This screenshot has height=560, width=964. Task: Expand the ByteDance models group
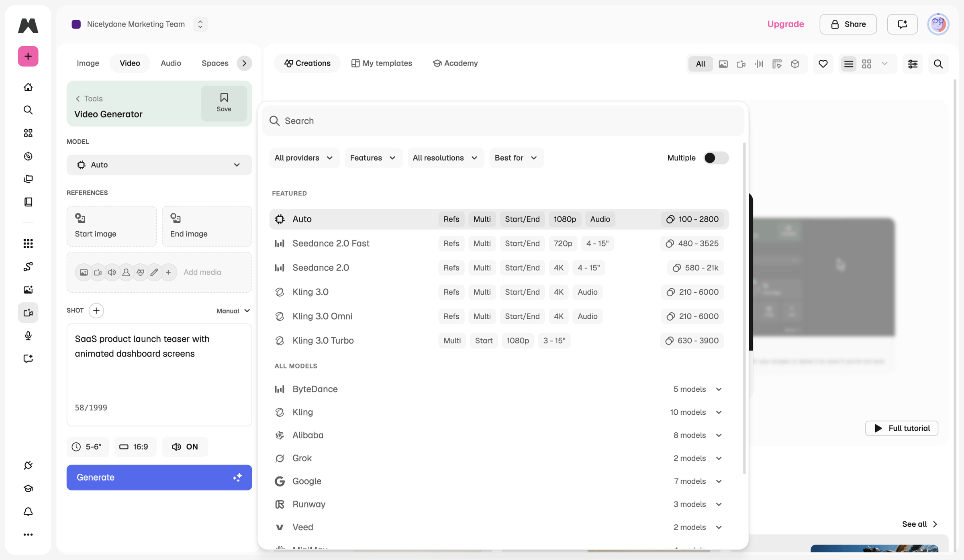[x=499, y=389]
